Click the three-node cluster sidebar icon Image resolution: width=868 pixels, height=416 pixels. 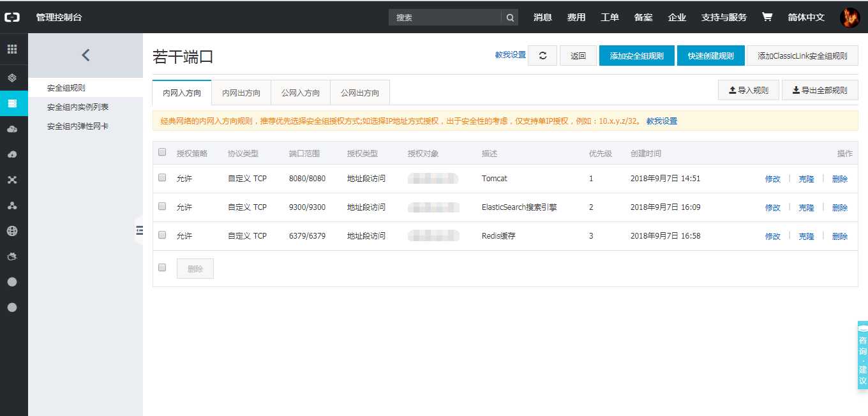[12, 205]
